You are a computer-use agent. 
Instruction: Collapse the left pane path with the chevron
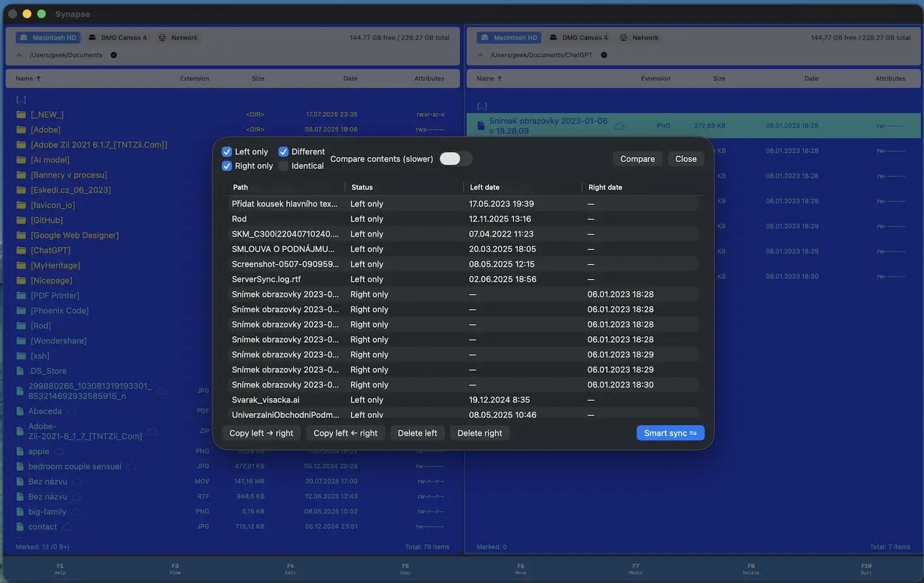18,55
